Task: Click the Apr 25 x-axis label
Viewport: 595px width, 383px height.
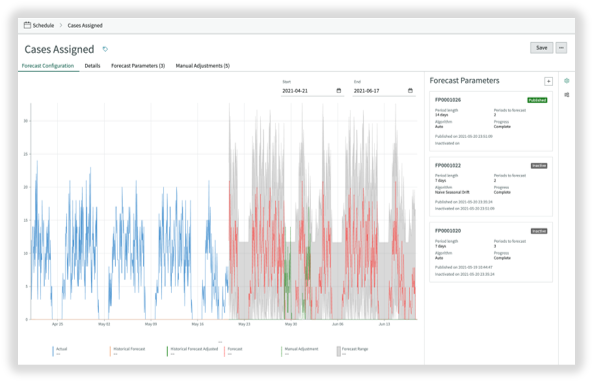Action: [57, 324]
